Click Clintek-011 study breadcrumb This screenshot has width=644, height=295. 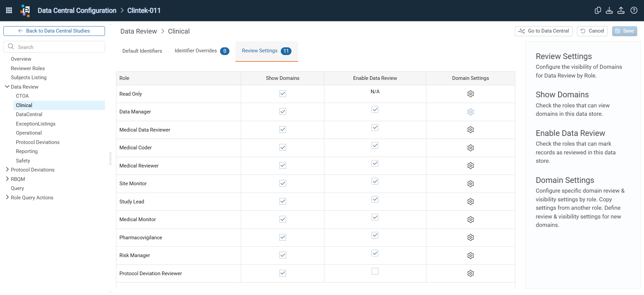[144, 10]
